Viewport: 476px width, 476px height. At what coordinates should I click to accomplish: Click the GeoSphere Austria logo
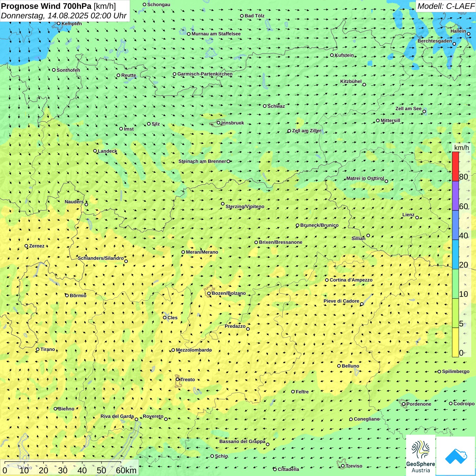click(421, 455)
